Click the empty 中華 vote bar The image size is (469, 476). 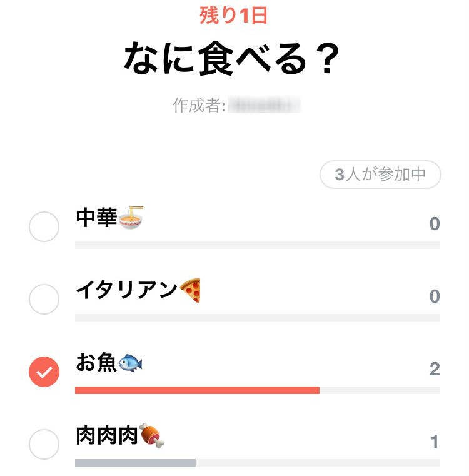[257, 245]
